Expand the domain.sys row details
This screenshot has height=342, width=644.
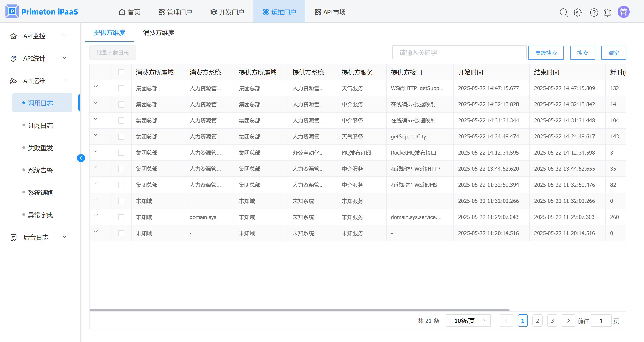pyautogui.click(x=96, y=215)
